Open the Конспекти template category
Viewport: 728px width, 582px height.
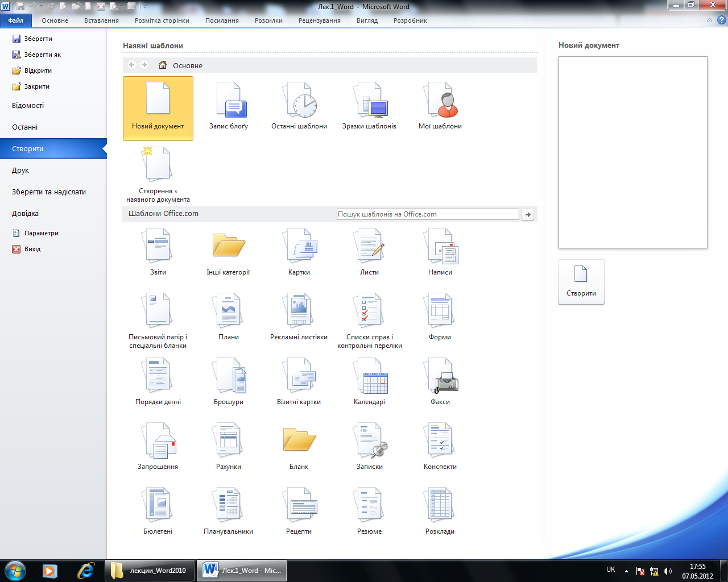click(x=440, y=446)
